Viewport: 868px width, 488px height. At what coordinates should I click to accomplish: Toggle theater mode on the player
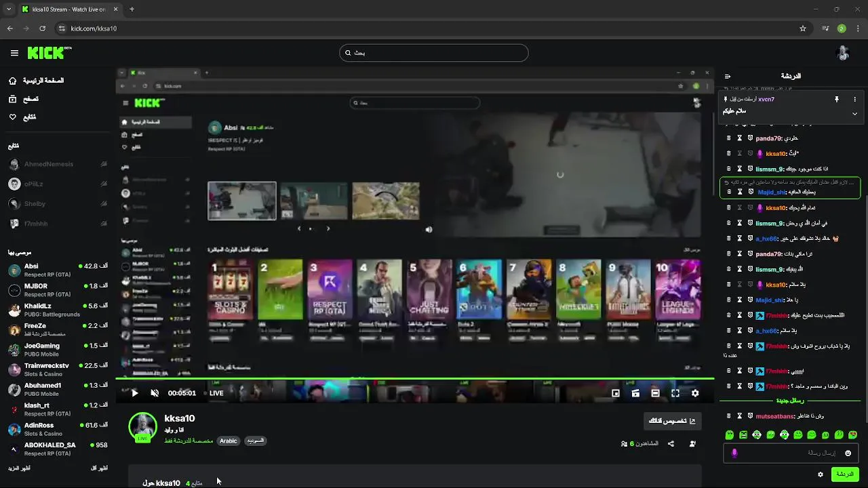coord(655,393)
